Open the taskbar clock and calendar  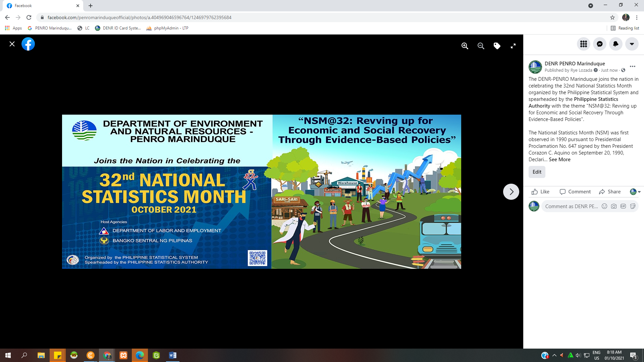(x=614, y=355)
